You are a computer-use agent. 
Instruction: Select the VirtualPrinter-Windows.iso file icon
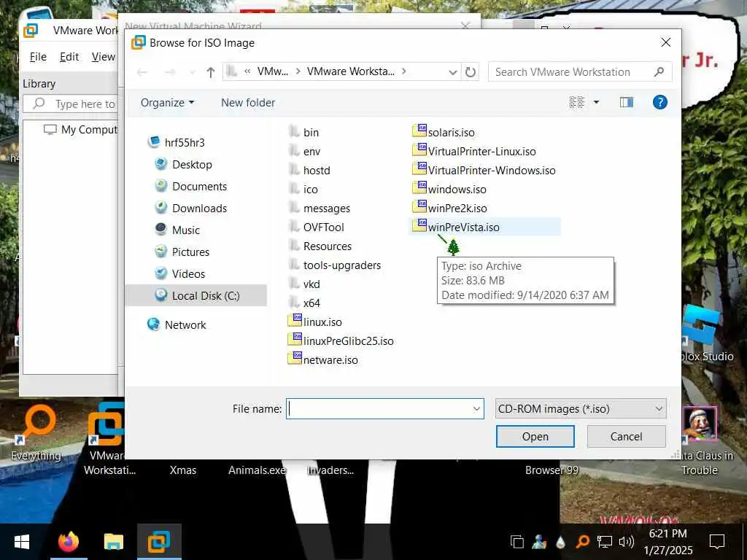click(x=419, y=168)
